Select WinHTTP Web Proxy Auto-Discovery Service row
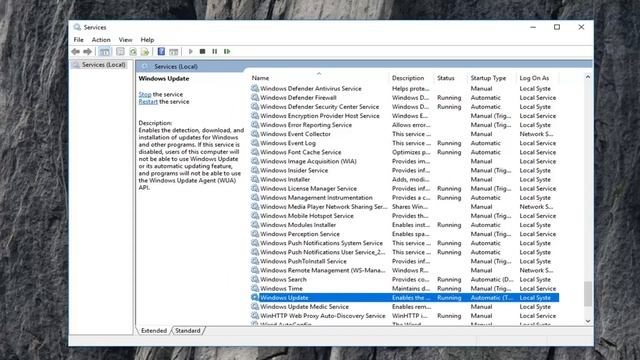The image size is (640, 360). [x=404, y=316]
